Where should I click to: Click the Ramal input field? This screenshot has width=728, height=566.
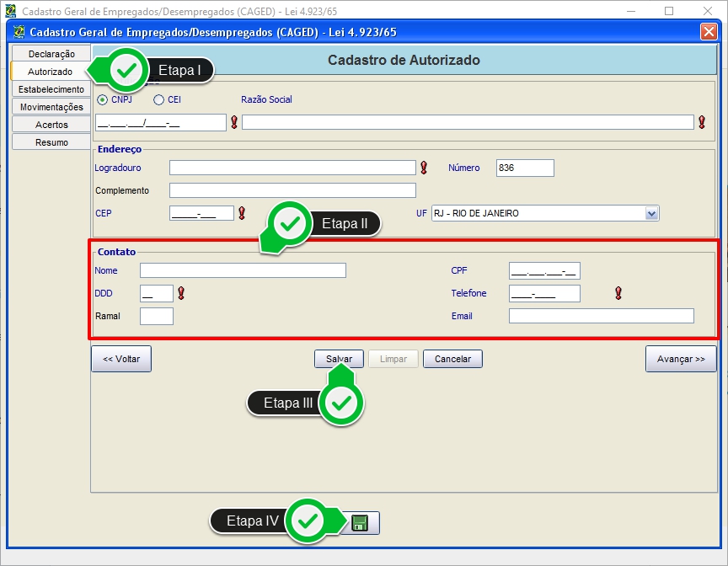pyautogui.click(x=157, y=316)
